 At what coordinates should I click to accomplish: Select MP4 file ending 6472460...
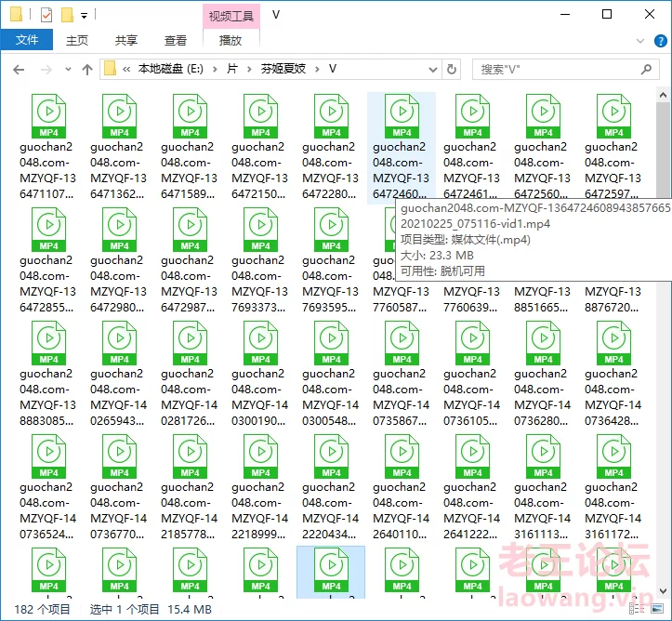pyautogui.click(x=402, y=147)
